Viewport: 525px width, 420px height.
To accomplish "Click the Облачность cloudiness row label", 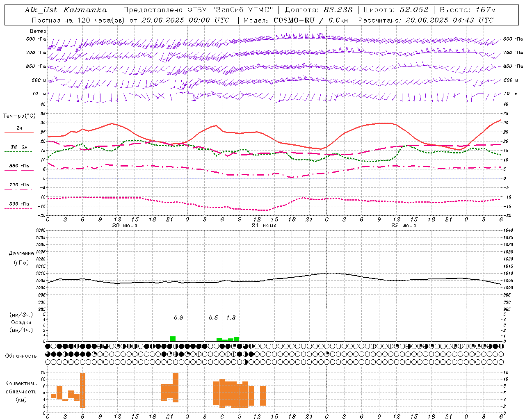I will click(21, 356).
